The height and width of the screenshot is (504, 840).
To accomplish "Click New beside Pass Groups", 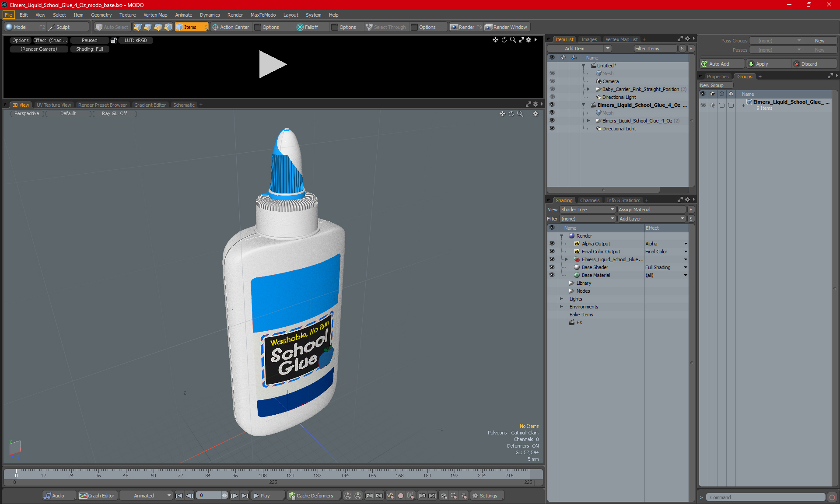I will [819, 41].
